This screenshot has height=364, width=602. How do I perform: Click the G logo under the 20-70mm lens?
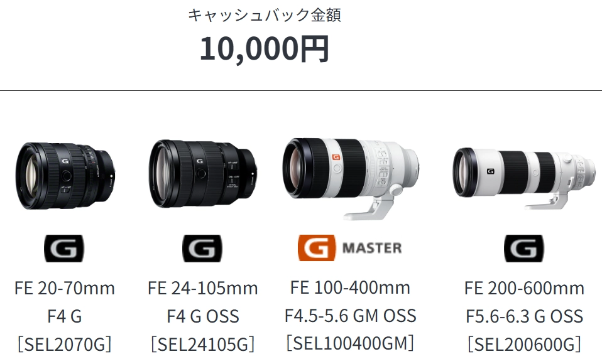point(64,249)
